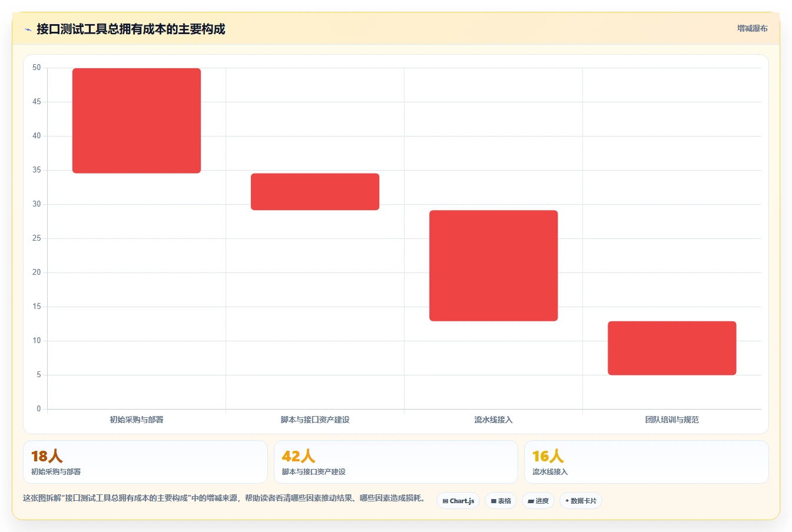Image resolution: width=792 pixels, height=532 pixels.
Task: Select the 团队培训与规范 waterfall bar
Action: [672, 348]
